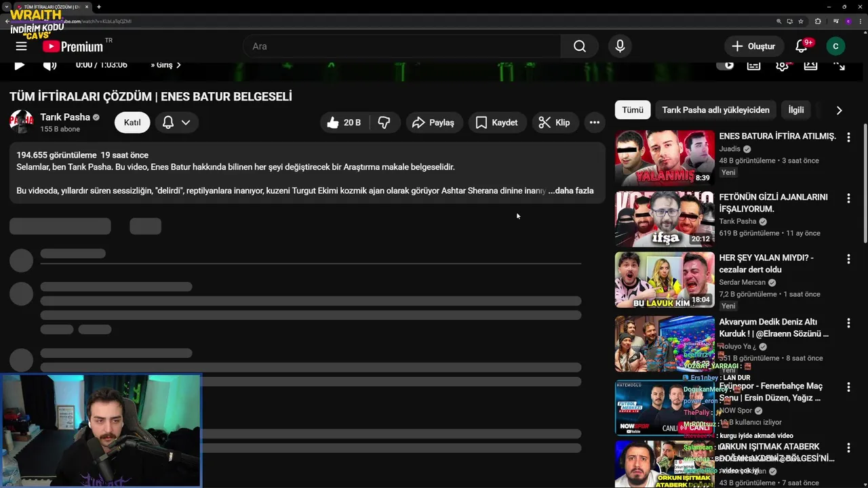Viewport: 868px width, 488px height.
Task: Open the player settings gear
Action: click(782, 65)
